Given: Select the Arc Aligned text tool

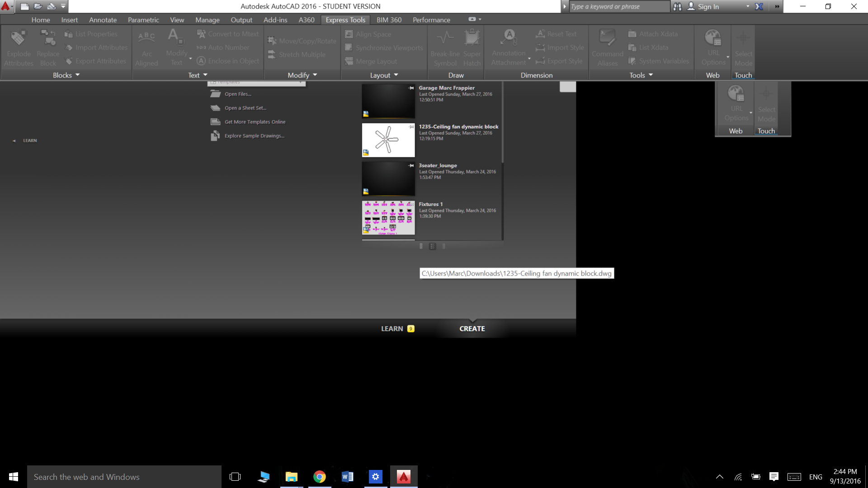Looking at the screenshot, I should [x=146, y=47].
